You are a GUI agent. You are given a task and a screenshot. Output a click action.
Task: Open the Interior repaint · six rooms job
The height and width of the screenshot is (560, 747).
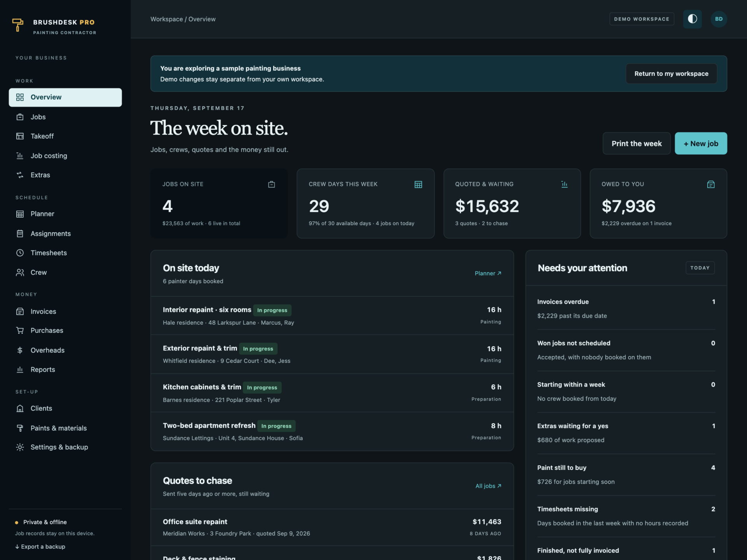click(332, 316)
